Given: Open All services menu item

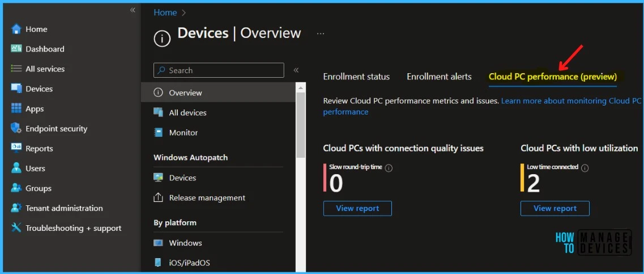Looking at the screenshot, I should pos(45,69).
